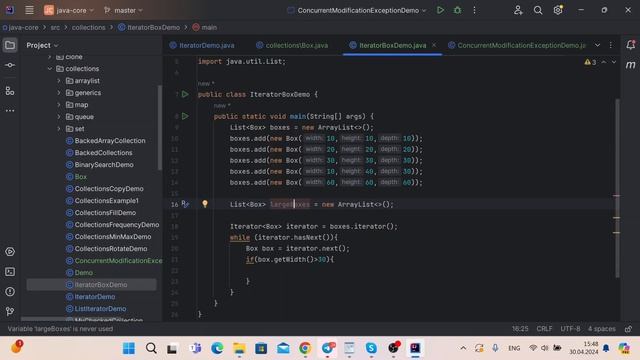
Task: Switch to the ConcurrentModificationExceptionDemo.java tab
Action: point(517,45)
